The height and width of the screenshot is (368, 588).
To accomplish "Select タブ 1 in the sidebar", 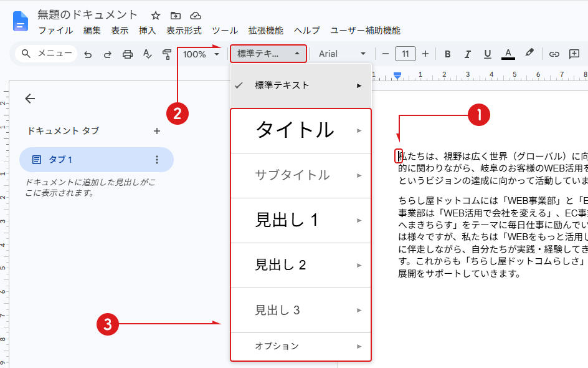I will pyautogui.click(x=97, y=160).
